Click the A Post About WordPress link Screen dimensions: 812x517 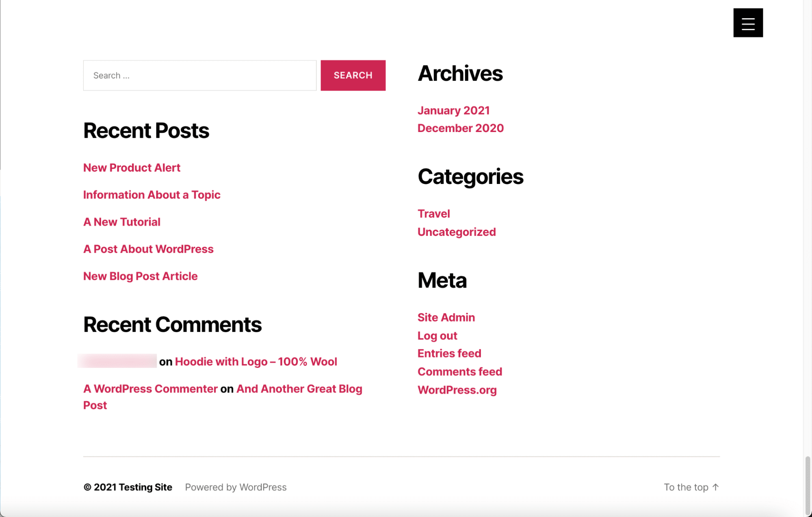tap(148, 249)
